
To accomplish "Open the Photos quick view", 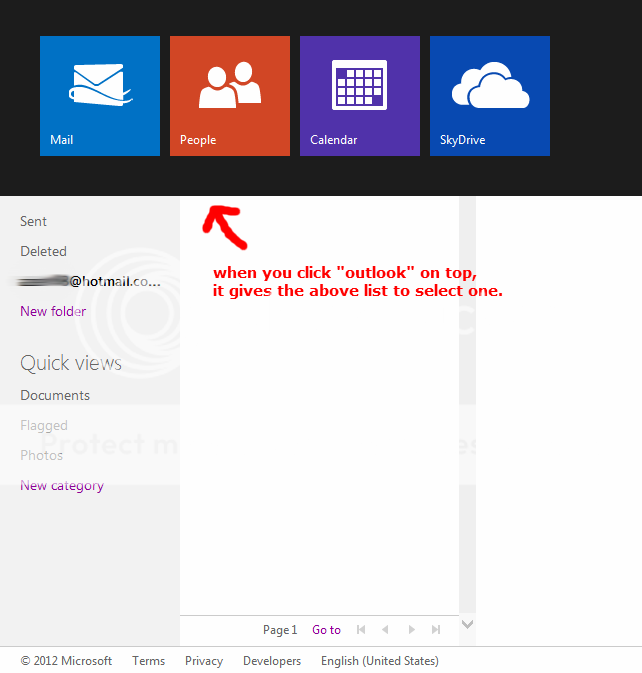I will point(41,455).
